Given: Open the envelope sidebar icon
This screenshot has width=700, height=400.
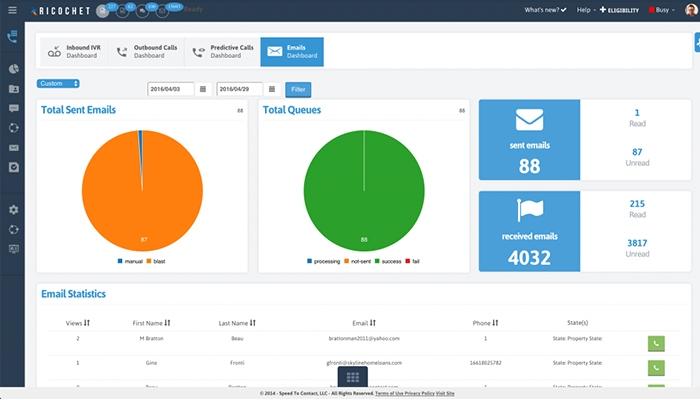Looking at the screenshot, I should 14,148.
